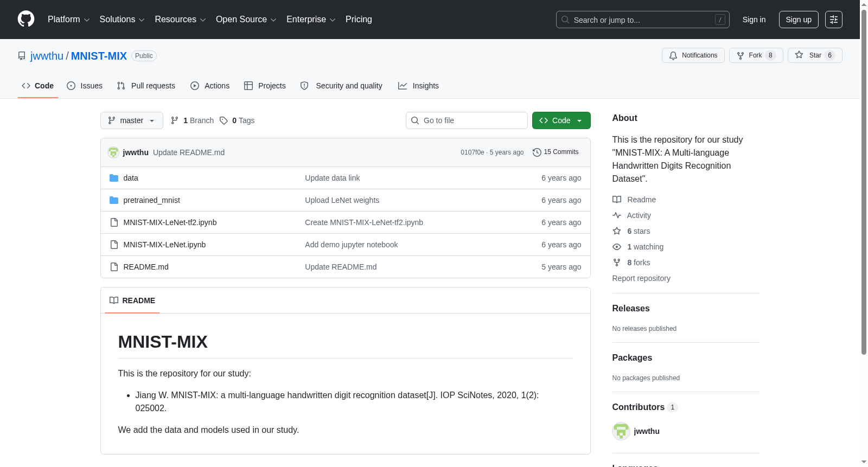Expand the Open Source menu
Screen dimensions: 868x467
[246, 20]
